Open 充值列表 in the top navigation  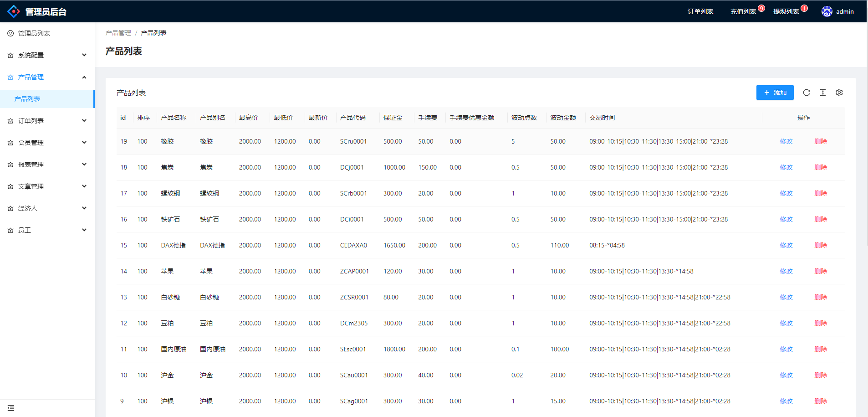(743, 11)
